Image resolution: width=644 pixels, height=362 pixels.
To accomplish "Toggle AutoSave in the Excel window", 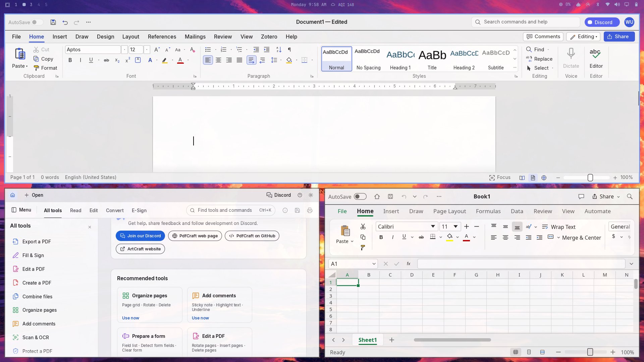I will coord(360,197).
